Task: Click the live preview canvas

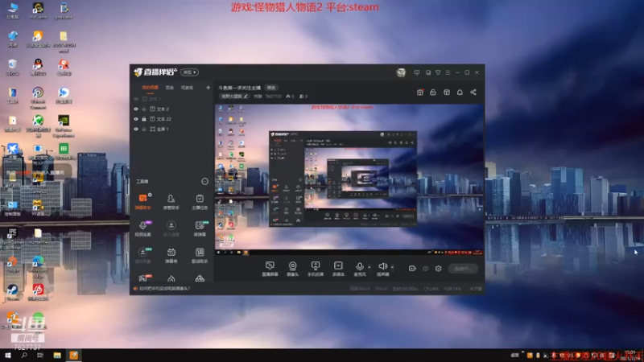Action: [349, 179]
